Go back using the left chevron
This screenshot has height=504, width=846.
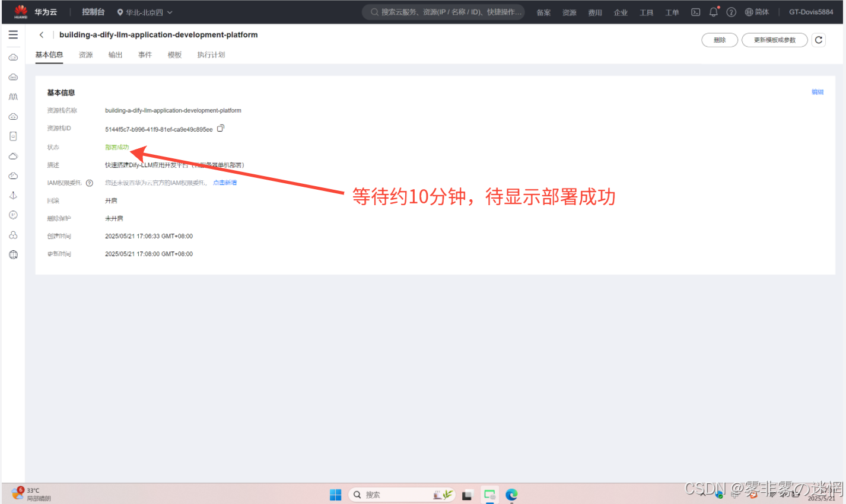coord(42,35)
